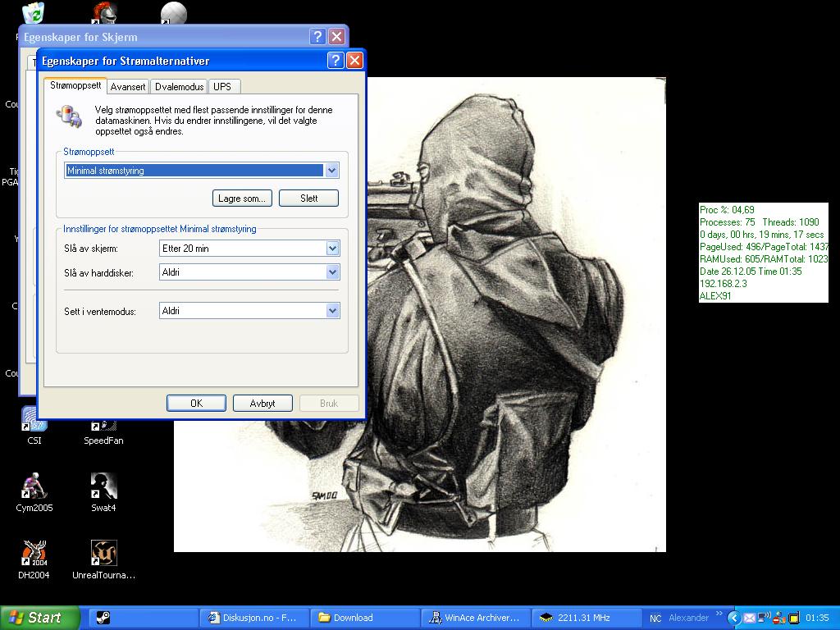Cancel with the Avbryt button
Screen dimensions: 840x630
(262, 404)
